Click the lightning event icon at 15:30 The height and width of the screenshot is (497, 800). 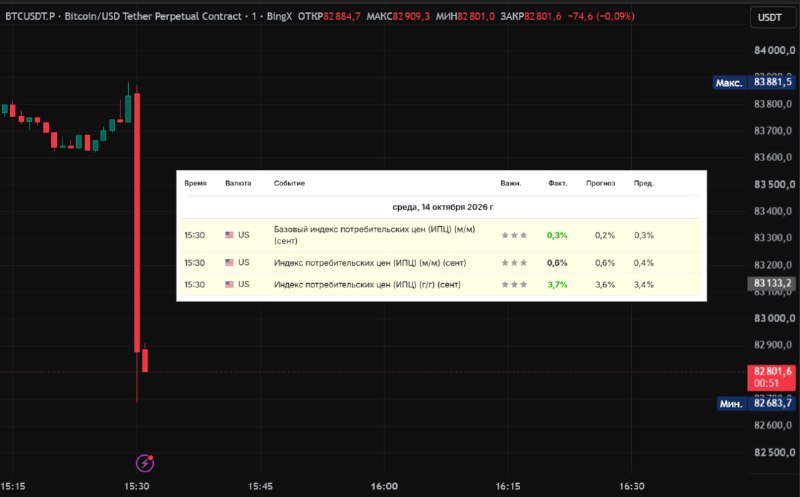[x=145, y=463]
